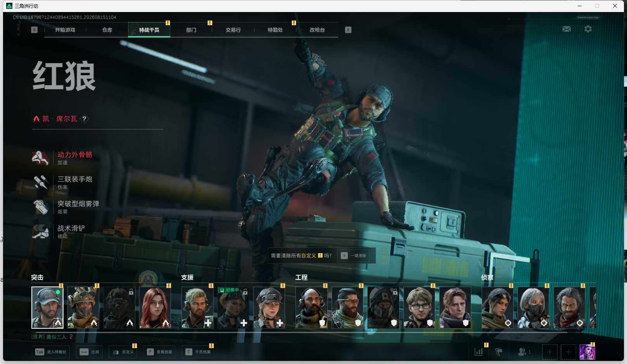This screenshot has height=364, width=627.
Task: Select the 动力外骨骼 skill icon
Action: (40, 158)
